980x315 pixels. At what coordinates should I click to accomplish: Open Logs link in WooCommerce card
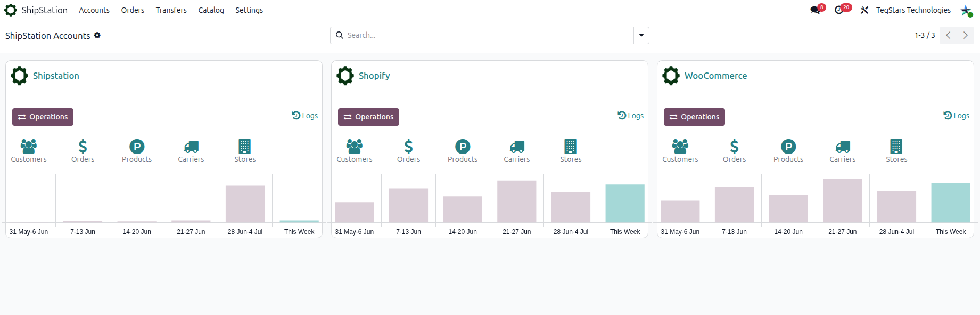pyautogui.click(x=957, y=116)
